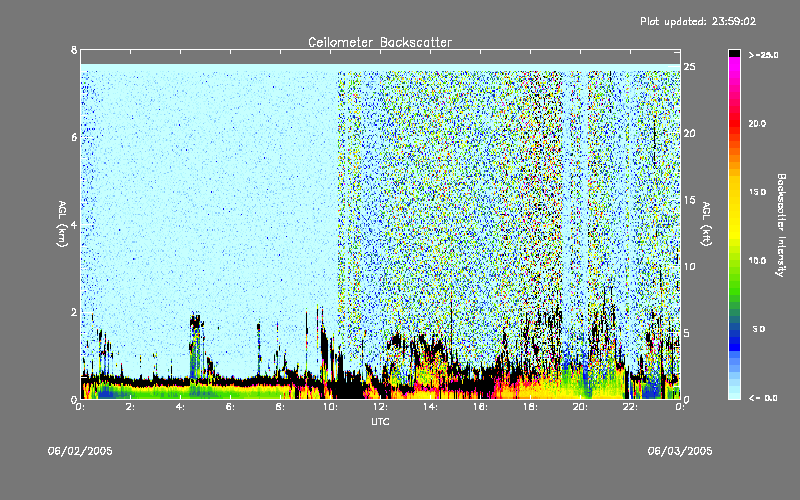This screenshot has height=500, width=800.
Task: Click the "5" kft tick on right axis
Action: [x=687, y=333]
